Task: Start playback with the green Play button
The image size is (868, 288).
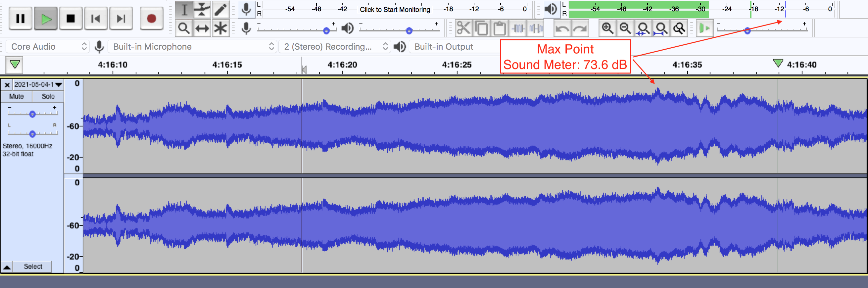Action: [x=46, y=19]
